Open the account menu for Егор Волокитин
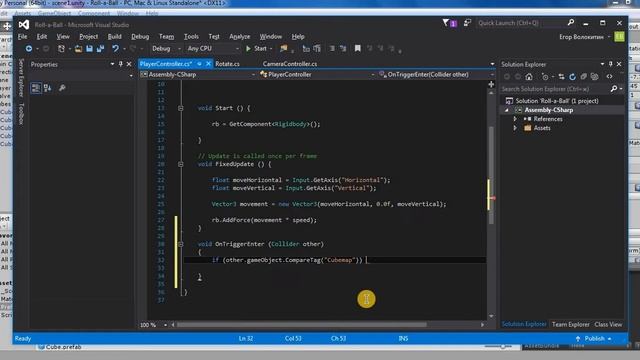640x360 pixels. [x=584, y=37]
